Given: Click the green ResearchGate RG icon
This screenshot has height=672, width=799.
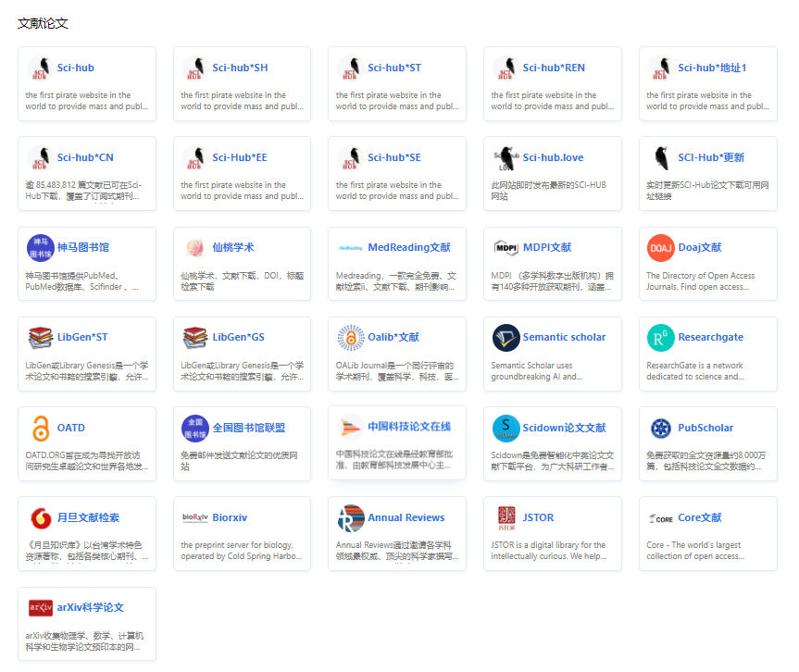Looking at the screenshot, I should point(661,338).
